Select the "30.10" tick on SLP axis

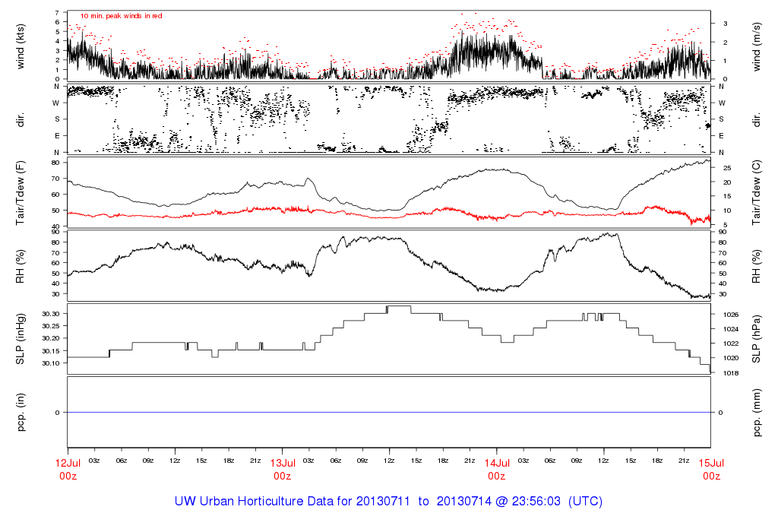tap(51, 363)
